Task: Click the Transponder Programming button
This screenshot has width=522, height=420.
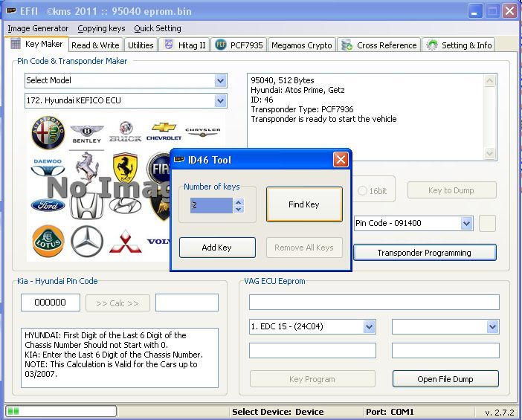Action: tap(424, 253)
